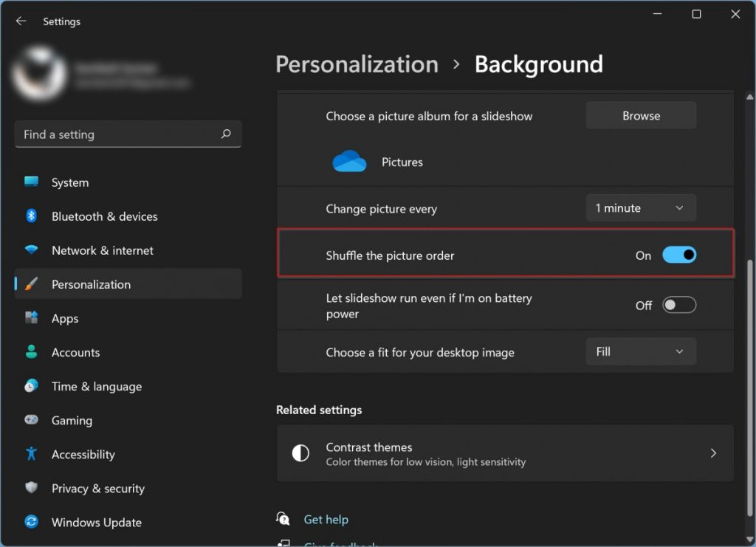The image size is (756, 547).
Task: Select System in the settings sidebar
Action: pyautogui.click(x=70, y=182)
